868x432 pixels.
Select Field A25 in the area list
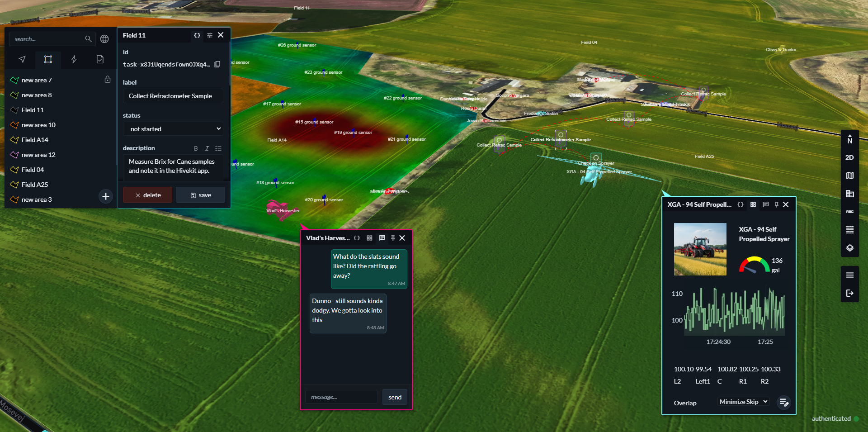(35, 185)
